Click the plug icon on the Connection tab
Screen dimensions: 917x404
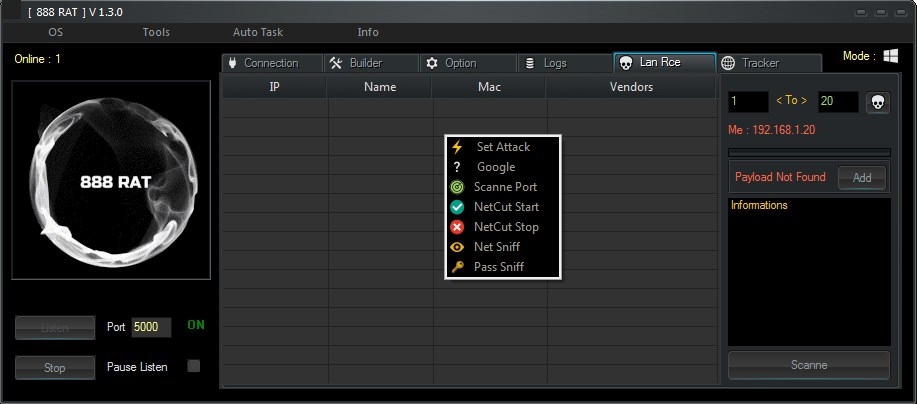coord(232,63)
